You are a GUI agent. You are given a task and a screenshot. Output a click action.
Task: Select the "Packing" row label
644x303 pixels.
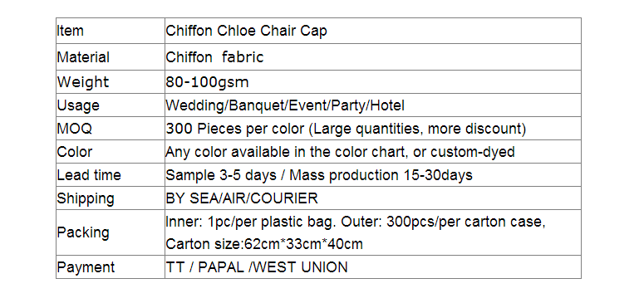point(83,232)
